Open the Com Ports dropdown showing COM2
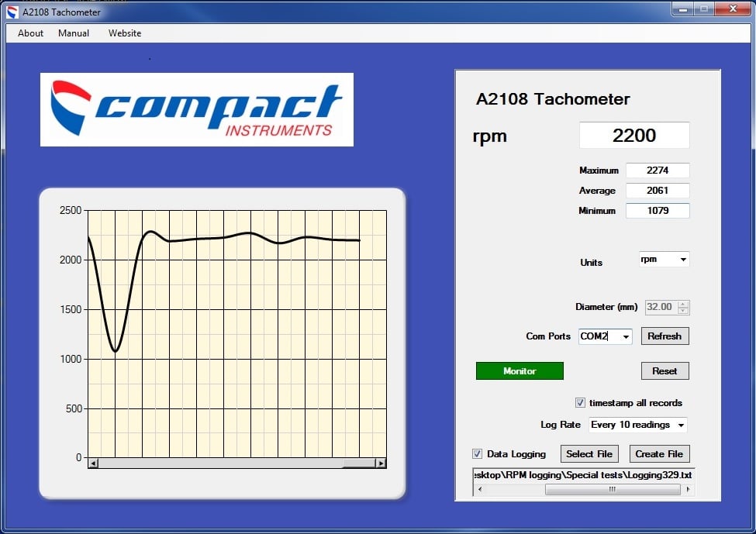Image resolution: width=756 pixels, height=534 pixels. [605, 336]
